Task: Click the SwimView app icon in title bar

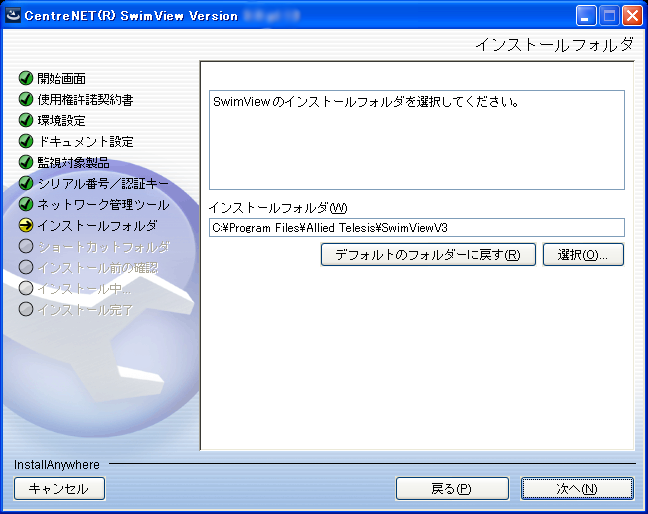Action: coord(13,15)
